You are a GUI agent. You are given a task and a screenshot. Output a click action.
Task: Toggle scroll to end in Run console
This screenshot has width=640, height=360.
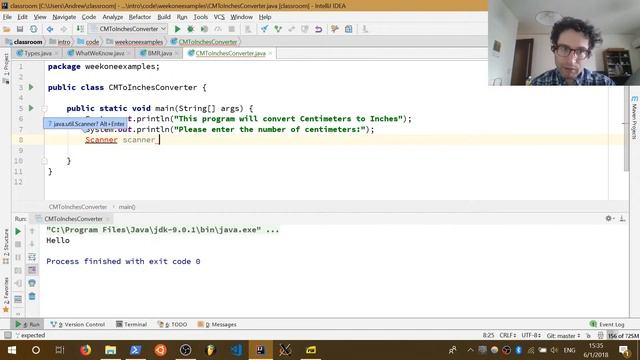pos(32,270)
